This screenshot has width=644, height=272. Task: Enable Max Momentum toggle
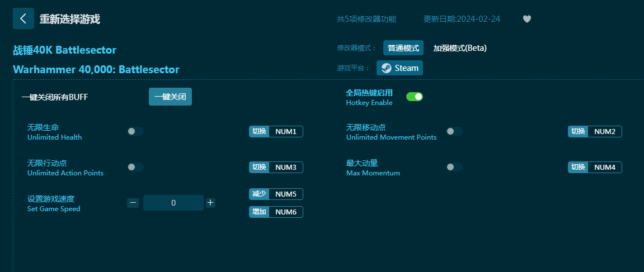(454, 167)
